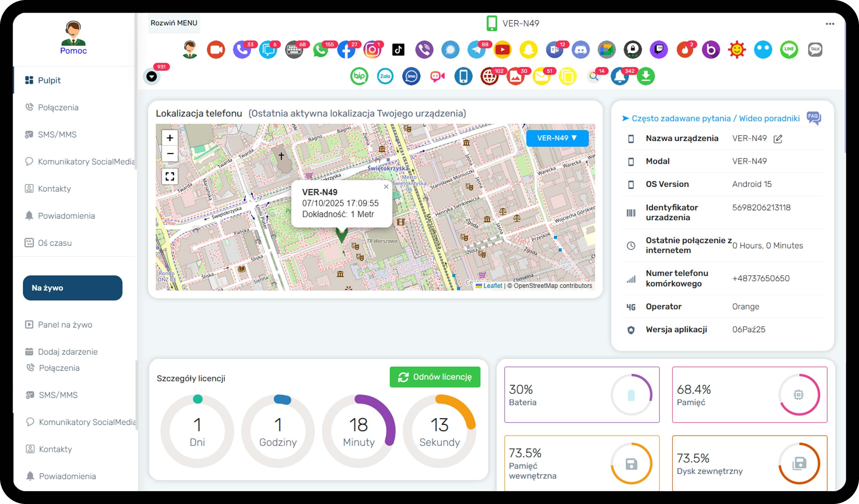
Task: Open the WhatsApp icon with 155 badge
Action: coord(321,50)
